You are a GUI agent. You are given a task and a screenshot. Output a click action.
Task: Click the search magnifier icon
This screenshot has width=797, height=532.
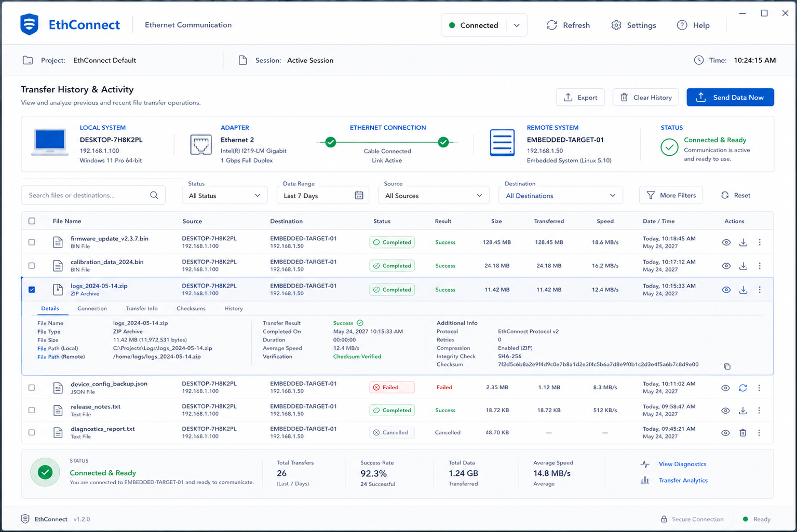(154, 195)
